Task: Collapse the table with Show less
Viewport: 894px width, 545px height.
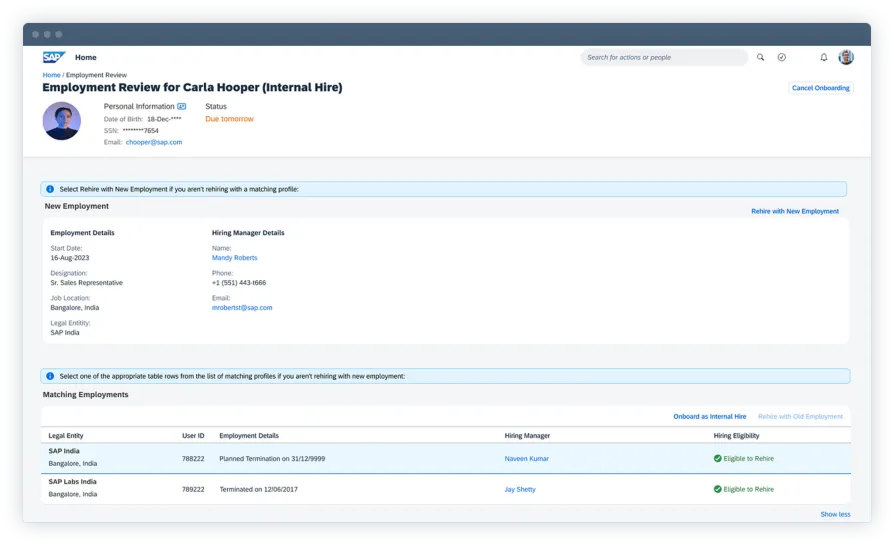Action: pos(835,514)
